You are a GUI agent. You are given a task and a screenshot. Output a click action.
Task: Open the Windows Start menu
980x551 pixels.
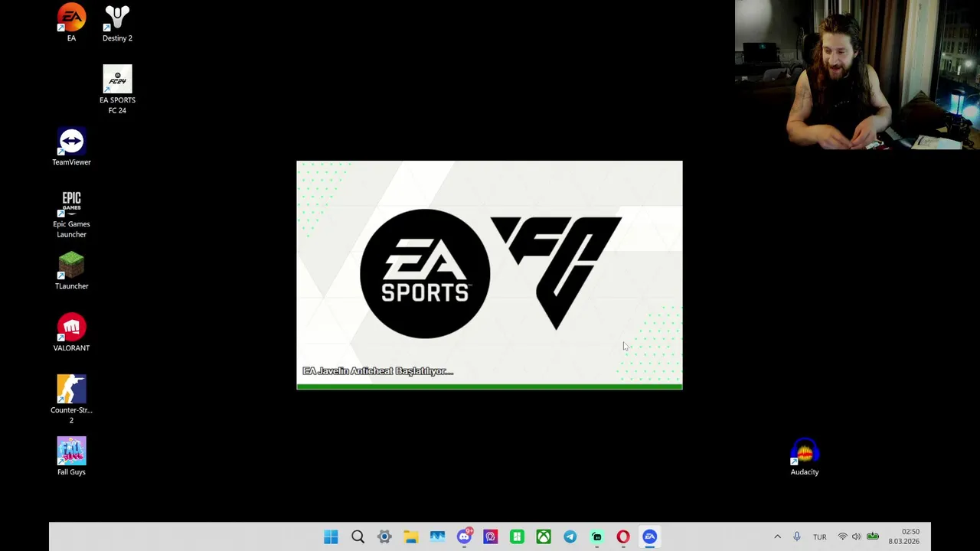click(331, 536)
